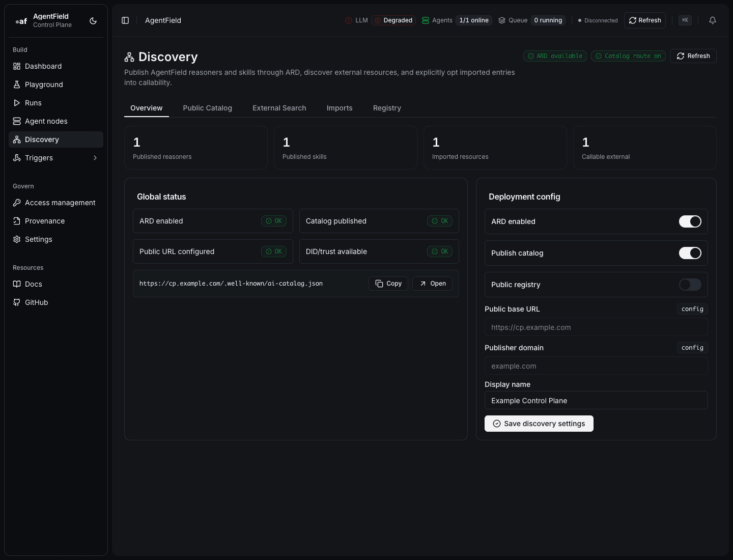Go to the Registry tab
733x560 pixels.
(x=387, y=108)
